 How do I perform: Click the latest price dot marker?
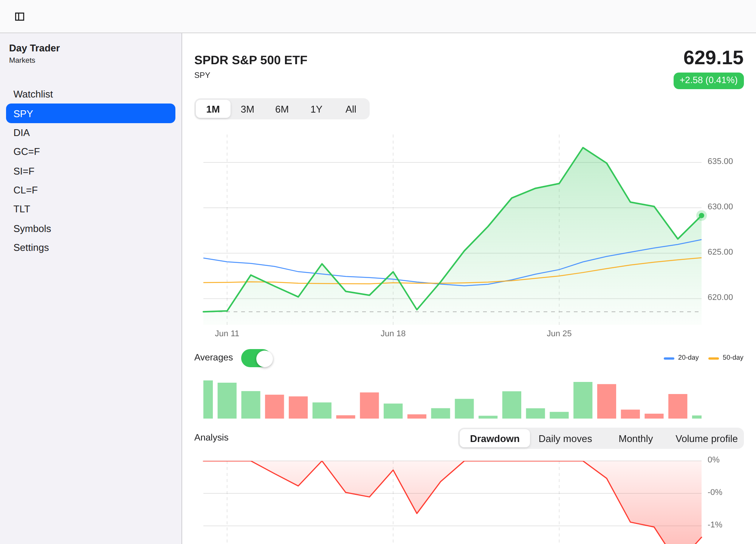[701, 215]
